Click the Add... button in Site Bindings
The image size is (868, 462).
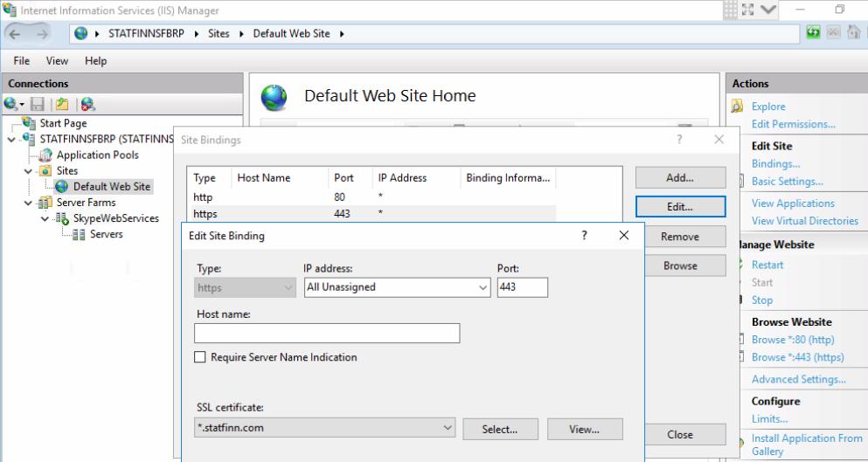[680, 177]
